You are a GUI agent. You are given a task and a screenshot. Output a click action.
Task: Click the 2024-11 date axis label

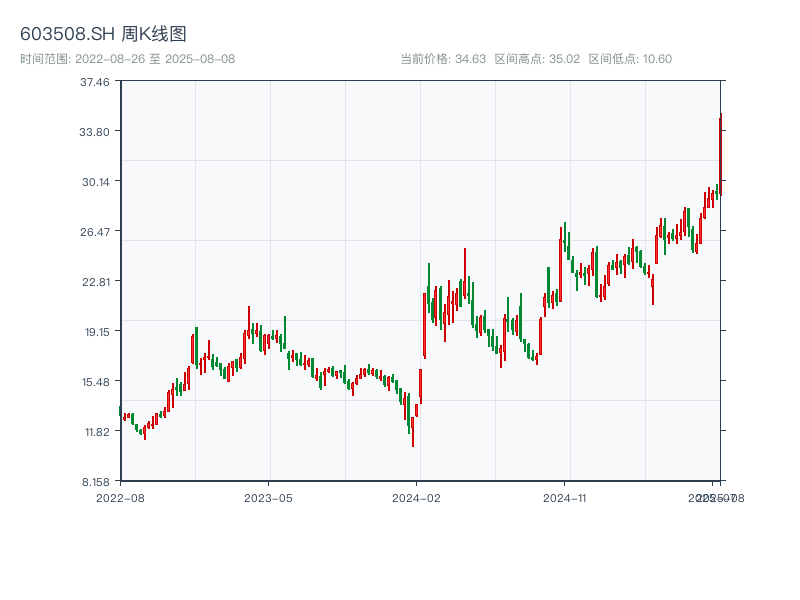[565, 497]
